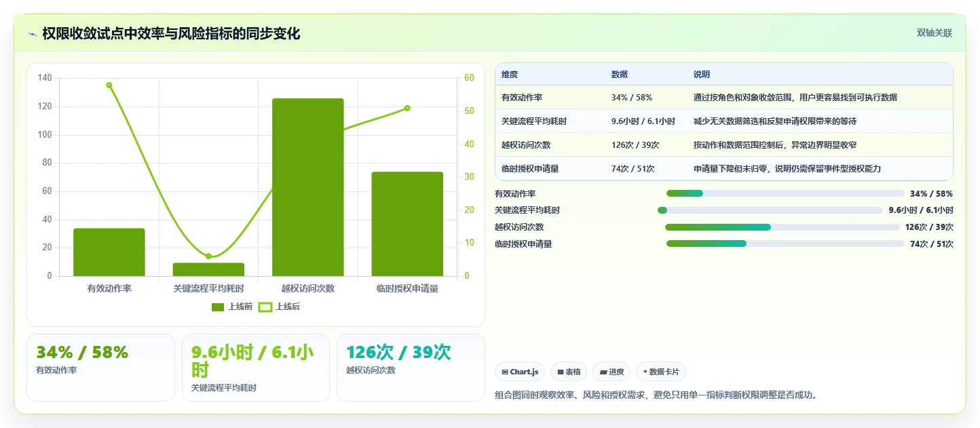Click the 说明 column header

pos(702,75)
